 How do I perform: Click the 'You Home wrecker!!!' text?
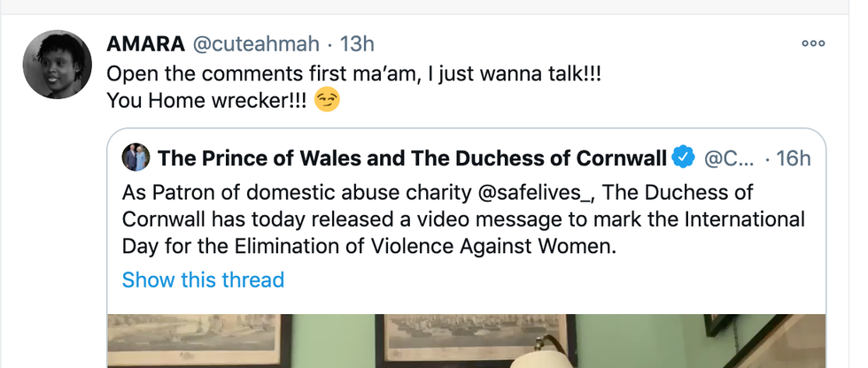[x=205, y=102]
